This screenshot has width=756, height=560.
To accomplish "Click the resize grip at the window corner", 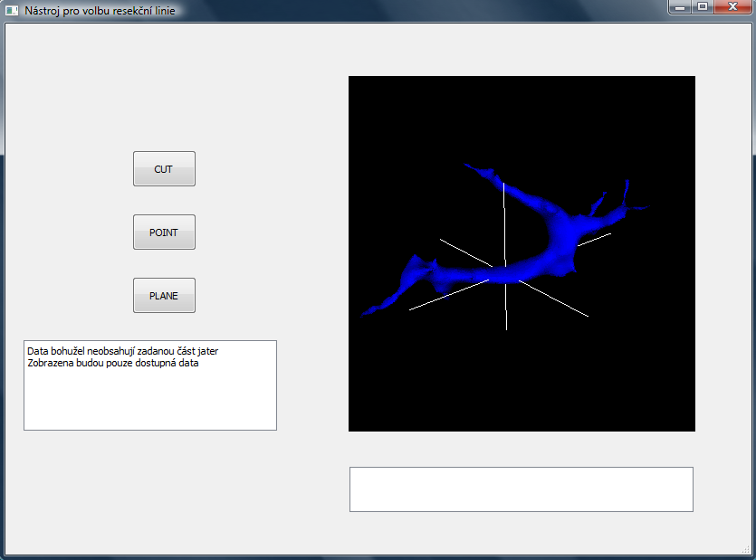I will tap(746, 550).
